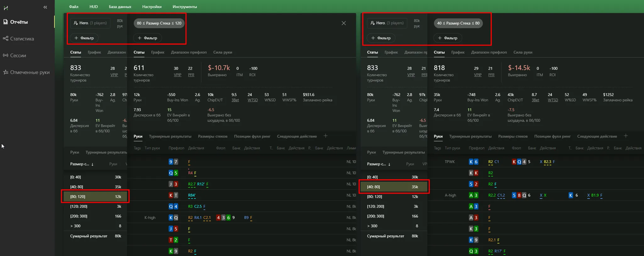
Task: Open the Инструменты menu
Action: click(x=185, y=7)
